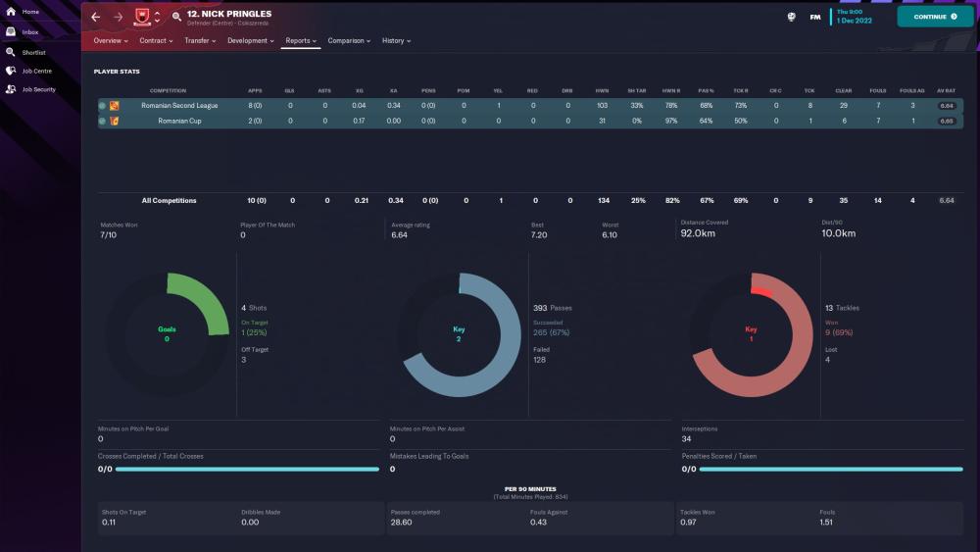This screenshot has width=980, height=552.
Task: Open the Job Centre sidebar icon
Action: pos(11,71)
